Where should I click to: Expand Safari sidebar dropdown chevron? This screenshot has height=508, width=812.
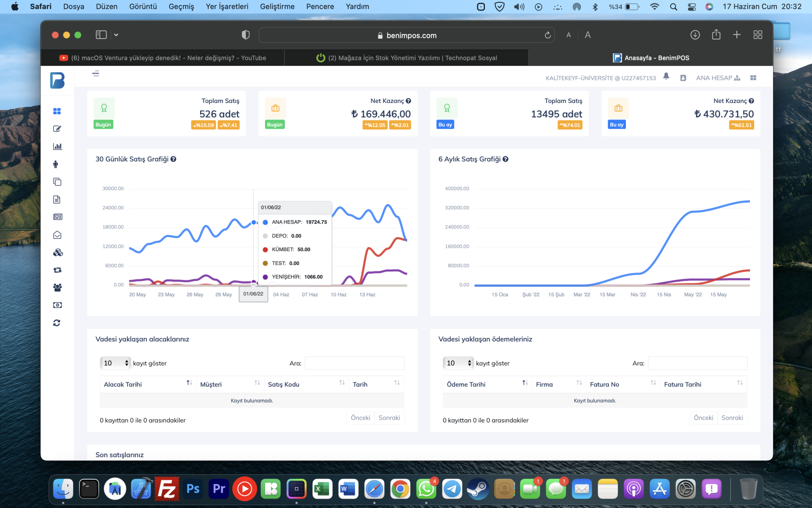(x=116, y=35)
